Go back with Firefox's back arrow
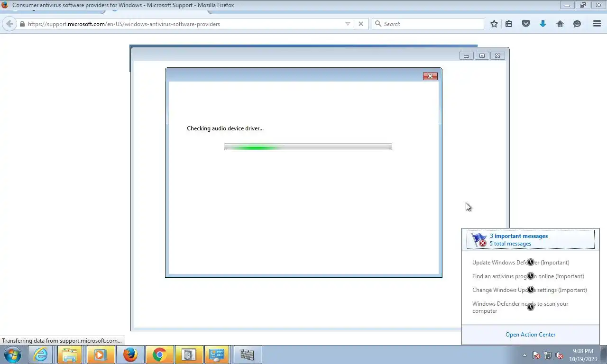 pyautogui.click(x=9, y=24)
